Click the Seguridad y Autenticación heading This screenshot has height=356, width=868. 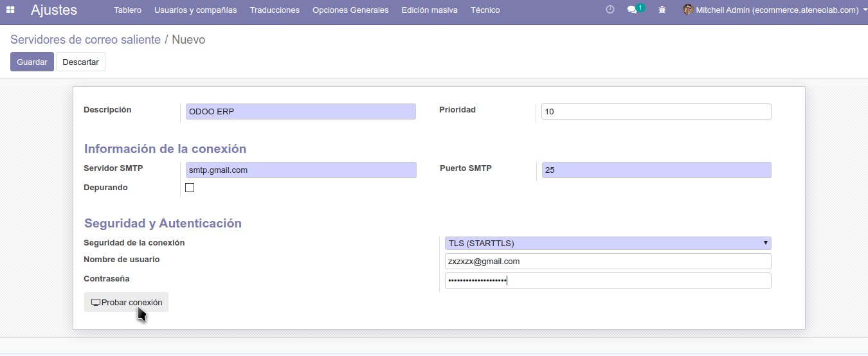163,223
